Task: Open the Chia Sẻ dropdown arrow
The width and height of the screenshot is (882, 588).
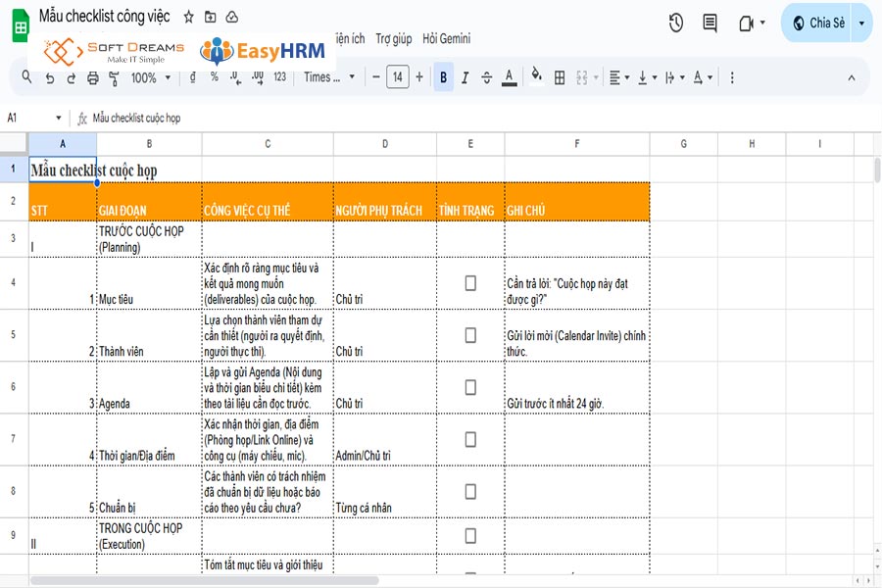Action: tap(860, 22)
